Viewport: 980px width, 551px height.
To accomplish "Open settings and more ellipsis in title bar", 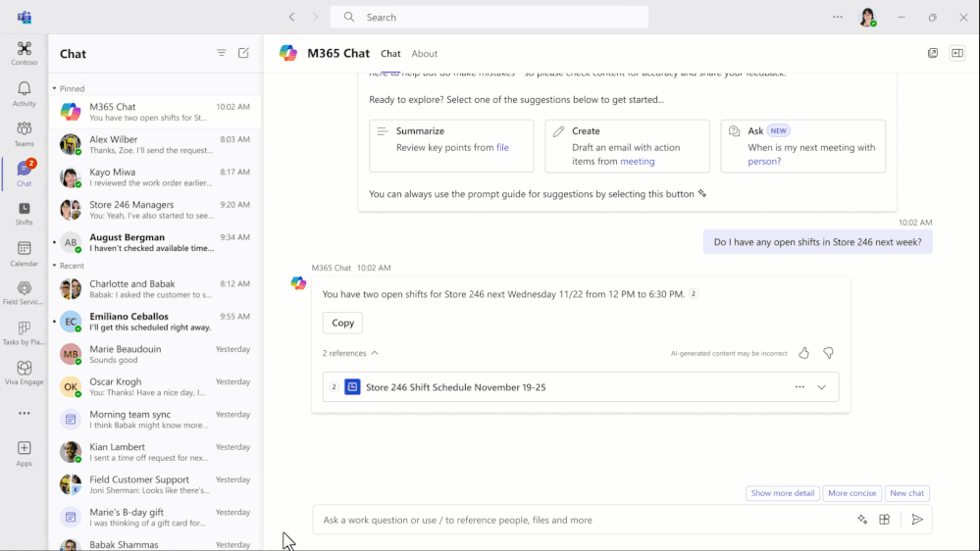I will point(838,17).
